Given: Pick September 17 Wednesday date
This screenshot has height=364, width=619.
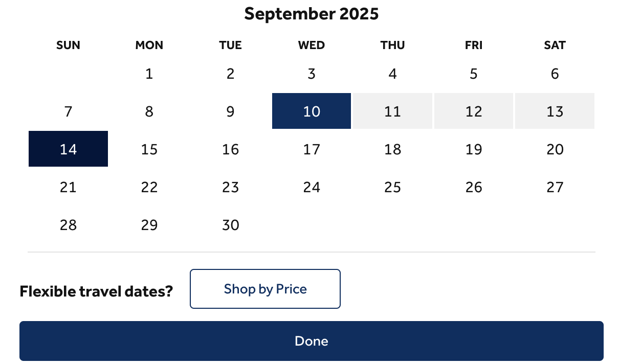Looking at the screenshot, I should [x=312, y=149].
